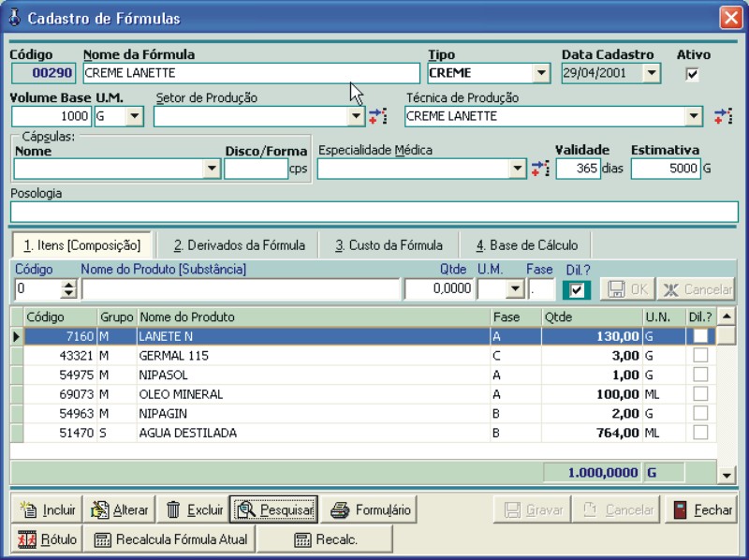
Task: Toggle the Ativo checkbox
Action: point(692,74)
